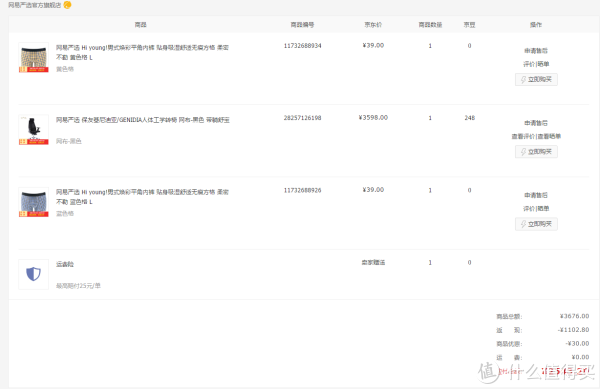Click 立即购买 for the GENIDIA chair

[x=536, y=151]
